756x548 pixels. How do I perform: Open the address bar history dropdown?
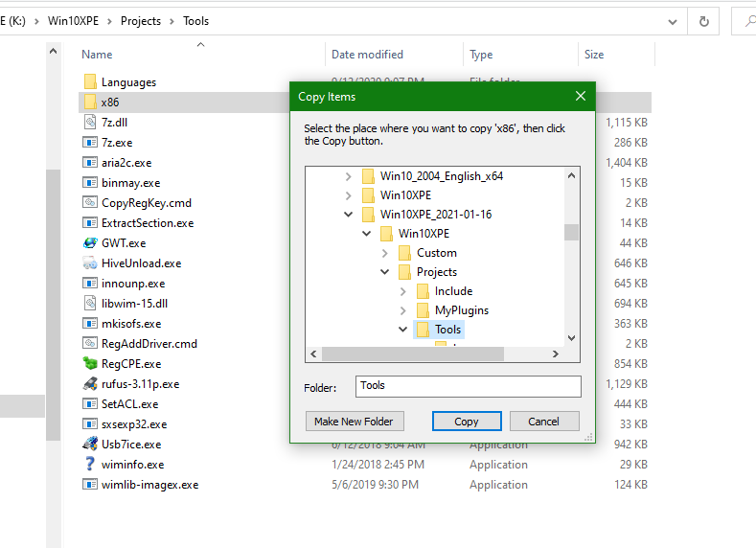pos(673,22)
